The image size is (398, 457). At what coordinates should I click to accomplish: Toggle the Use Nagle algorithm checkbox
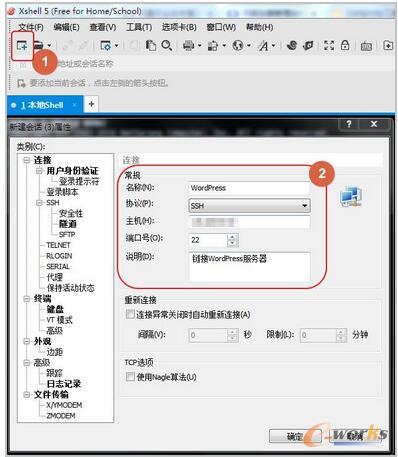coord(130,377)
